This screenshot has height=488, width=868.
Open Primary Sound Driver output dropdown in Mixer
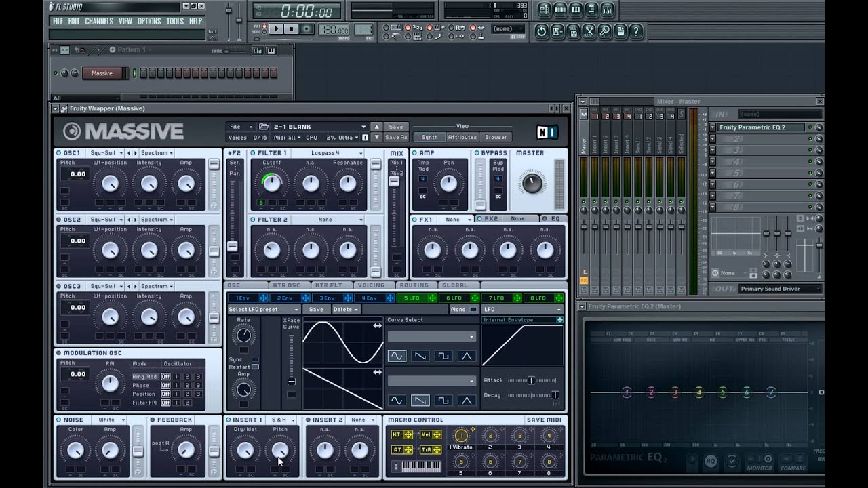(780, 289)
